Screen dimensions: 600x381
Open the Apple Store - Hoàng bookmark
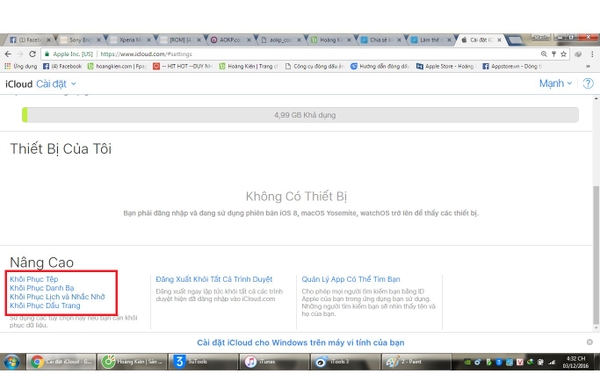pos(446,66)
